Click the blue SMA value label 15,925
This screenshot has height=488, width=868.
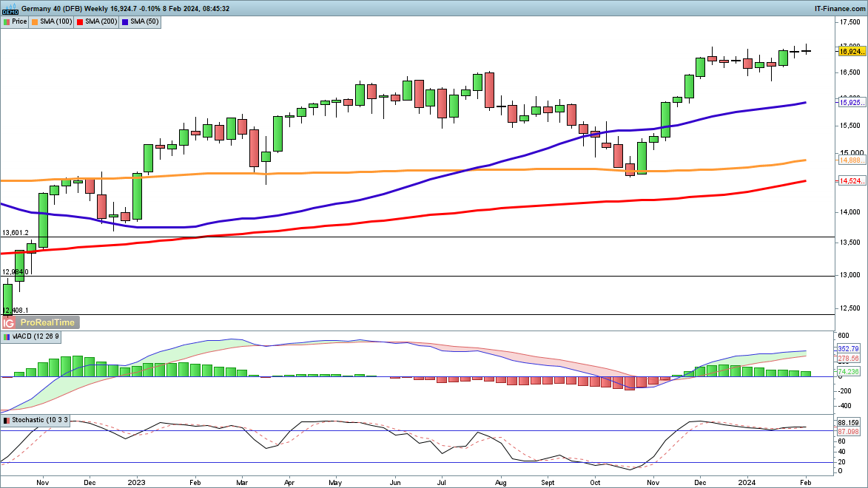[x=852, y=102]
